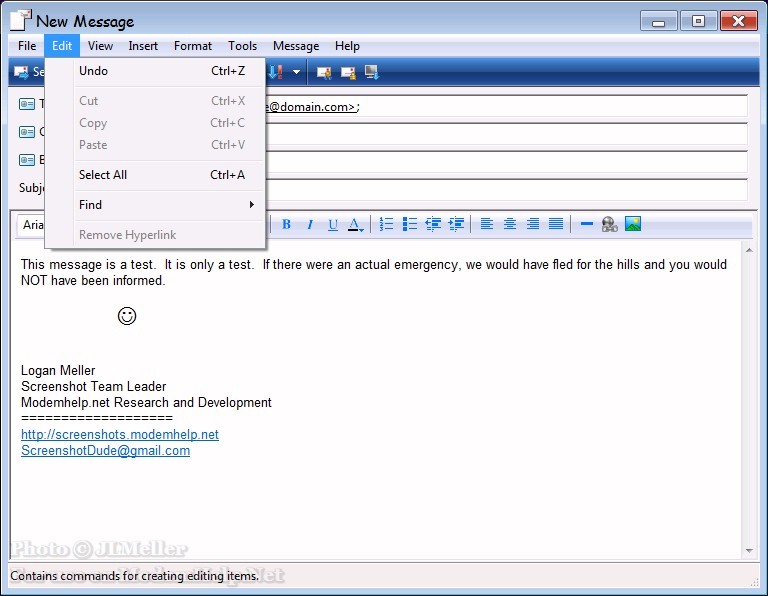The width and height of the screenshot is (768, 596).
Task: Apply italic with the I icon
Action: 310,224
